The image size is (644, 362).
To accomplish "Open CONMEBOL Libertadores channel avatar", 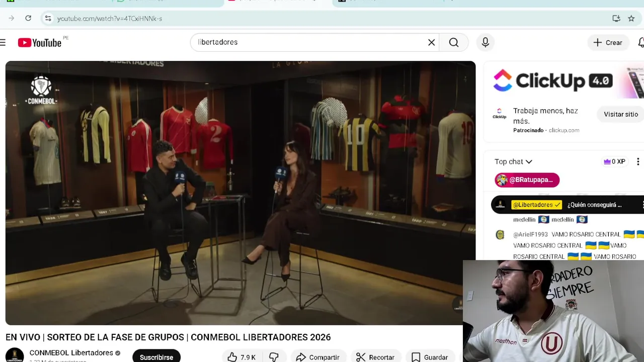I will point(15,355).
